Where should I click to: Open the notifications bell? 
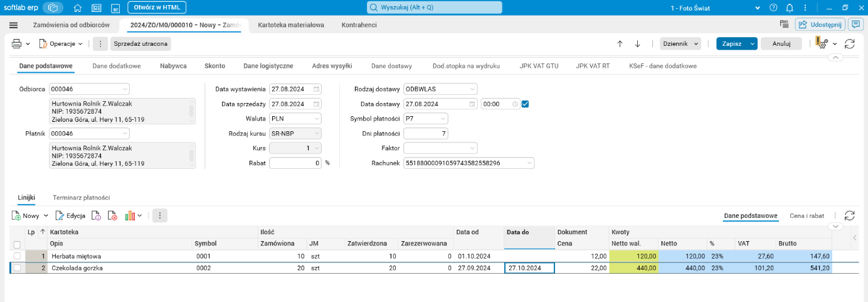coord(790,8)
